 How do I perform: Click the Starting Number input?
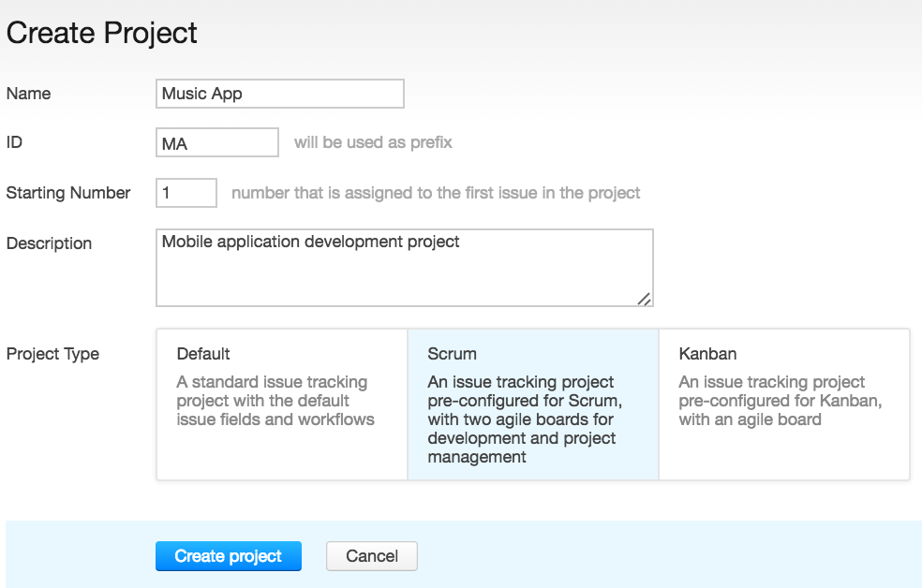(186, 192)
